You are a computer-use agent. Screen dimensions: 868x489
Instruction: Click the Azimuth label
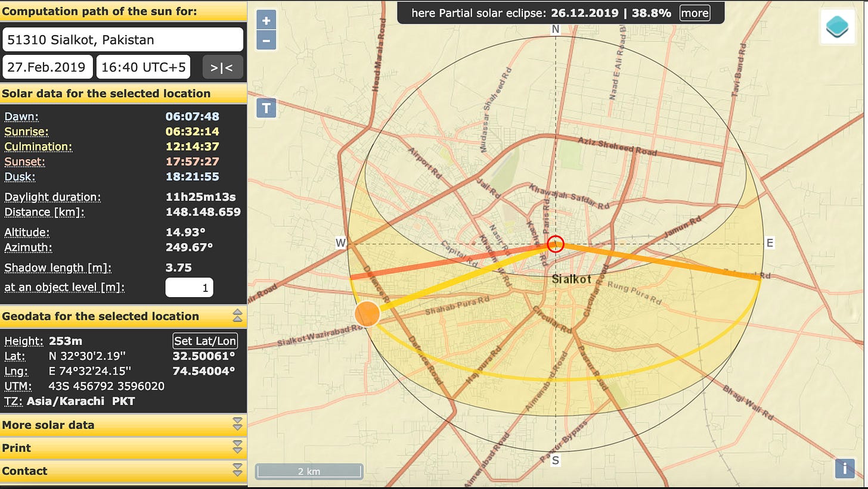pos(28,247)
